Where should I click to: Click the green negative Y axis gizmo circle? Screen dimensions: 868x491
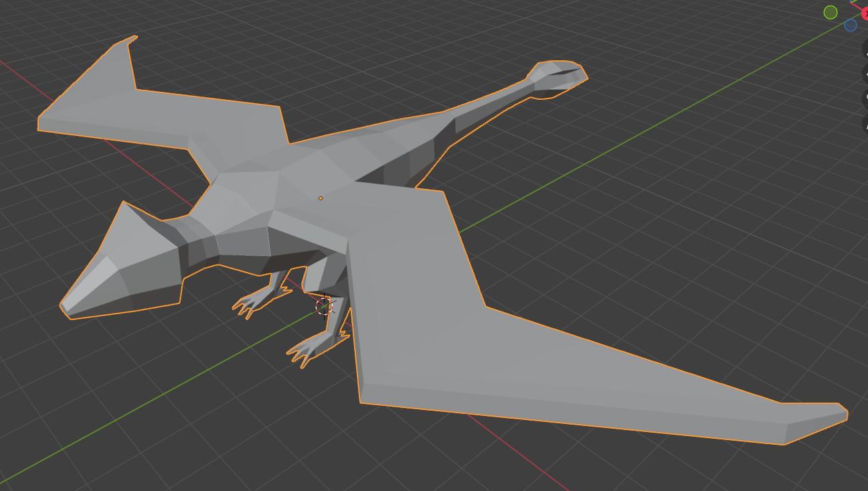pyautogui.click(x=831, y=12)
